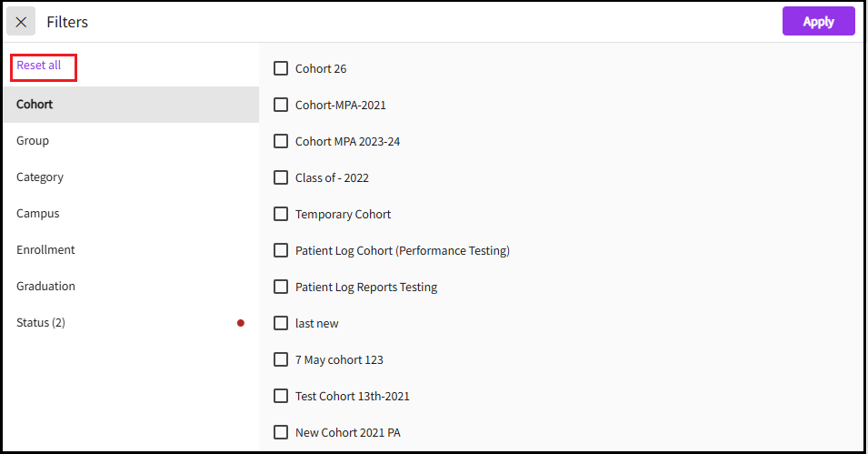Screen dimensions: 868x454
Task: Open the Status (2) filter category
Action: (41, 323)
